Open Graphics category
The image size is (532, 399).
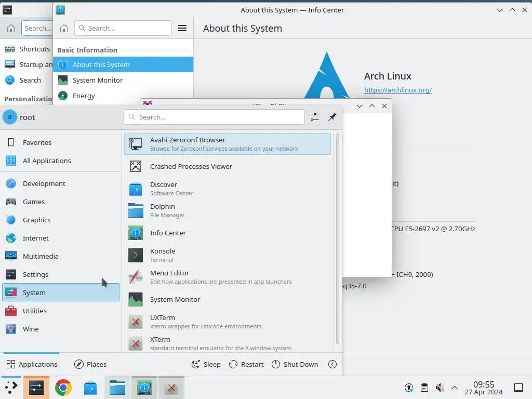61,220
